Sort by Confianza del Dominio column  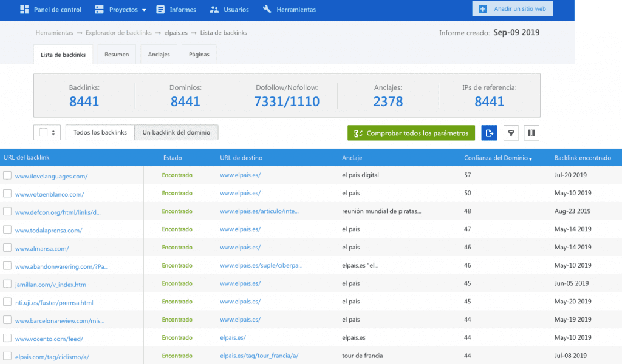(x=498, y=158)
